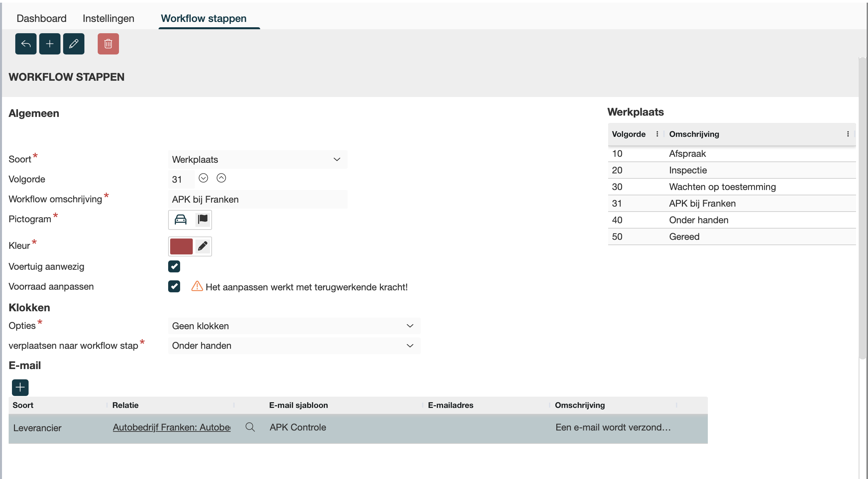The width and height of the screenshot is (868, 479).
Task: Click magnifier search icon in Relatie column
Action: pyautogui.click(x=250, y=427)
